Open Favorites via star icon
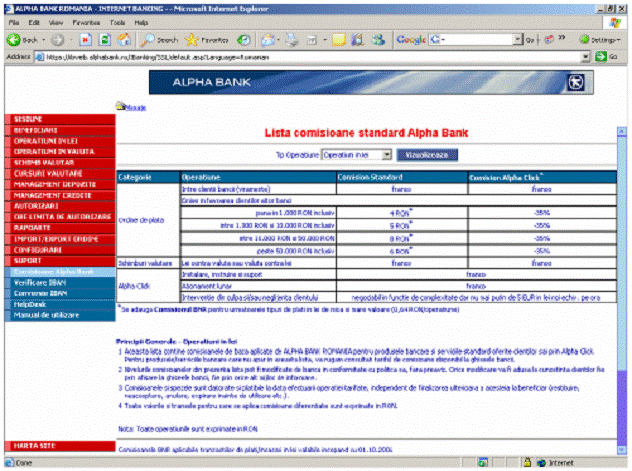Screen dimensions: 632x471 click(x=191, y=39)
